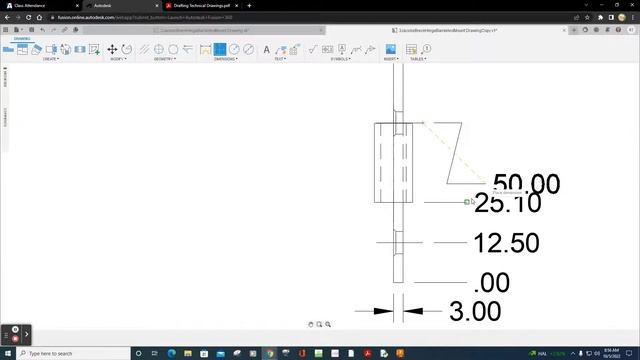The height and width of the screenshot is (360, 640).
Task: Select the Radial Dimension tool
Action: coord(234,49)
